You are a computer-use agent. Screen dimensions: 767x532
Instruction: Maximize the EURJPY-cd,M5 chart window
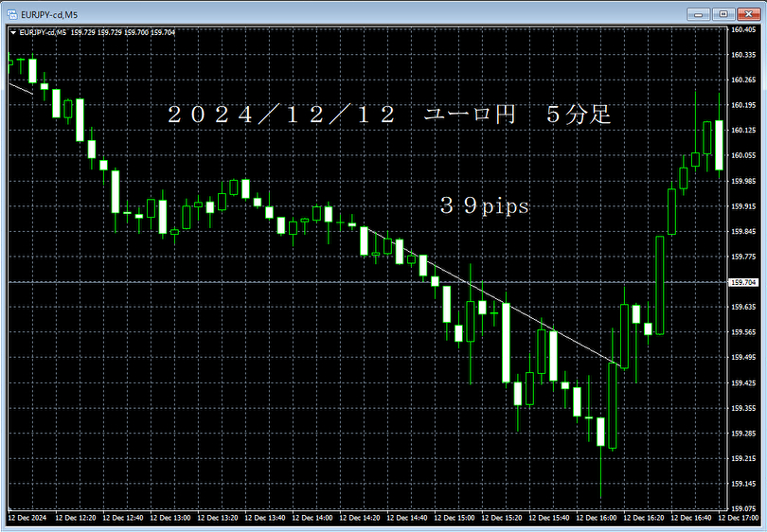pyautogui.click(x=723, y=14)
